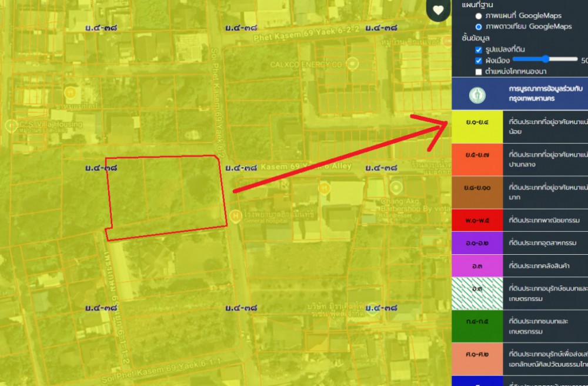The width and height of the screenshot is (588, 386).
Task: Click the CALXCO ENERGY CO label text
Action: click(x=306, y=65)
